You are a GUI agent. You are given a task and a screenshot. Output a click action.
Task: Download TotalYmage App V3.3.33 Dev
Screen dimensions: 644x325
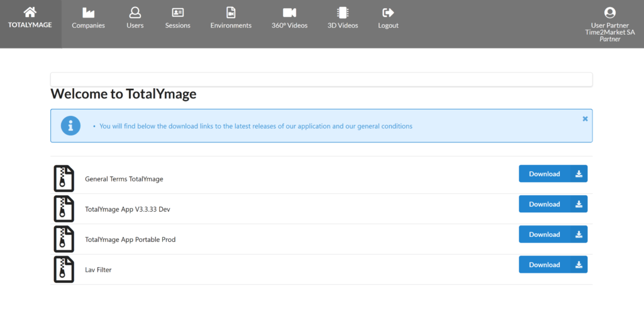tap(553, 204)
